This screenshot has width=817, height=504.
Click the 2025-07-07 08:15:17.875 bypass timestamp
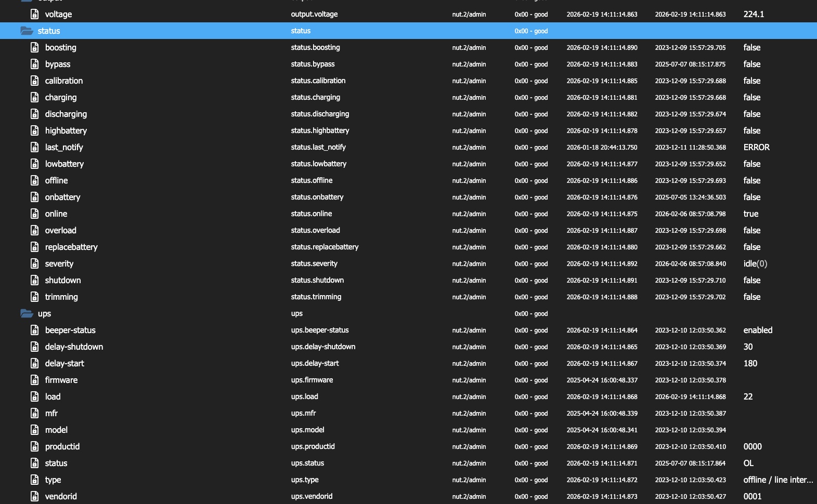click(690, 64)
